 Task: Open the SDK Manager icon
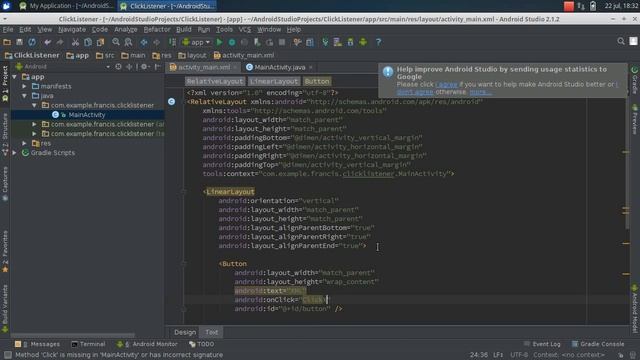(x=350, y=42)
